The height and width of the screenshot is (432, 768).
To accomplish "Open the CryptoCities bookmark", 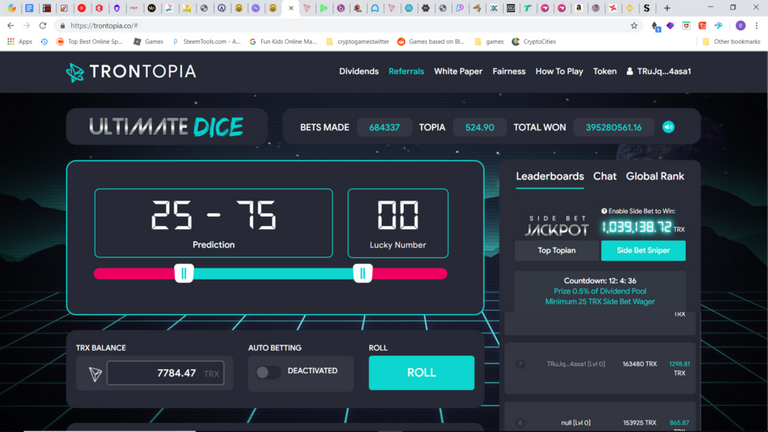I will coord(534,42).
